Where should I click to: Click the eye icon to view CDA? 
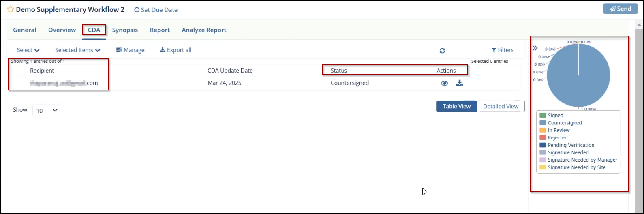coord(445,83)
